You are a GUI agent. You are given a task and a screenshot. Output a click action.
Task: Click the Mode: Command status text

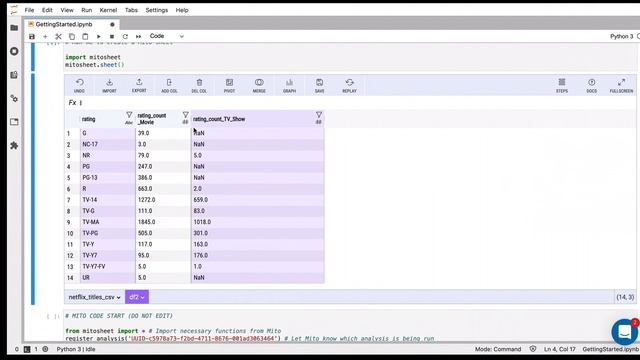[x=498, y=349]
